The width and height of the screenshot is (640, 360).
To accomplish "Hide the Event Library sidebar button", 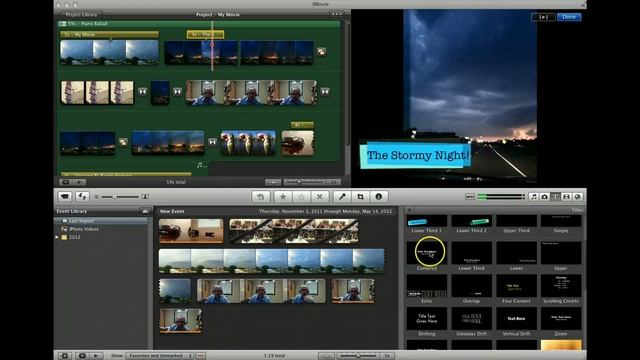I will [x=65, y=356].
